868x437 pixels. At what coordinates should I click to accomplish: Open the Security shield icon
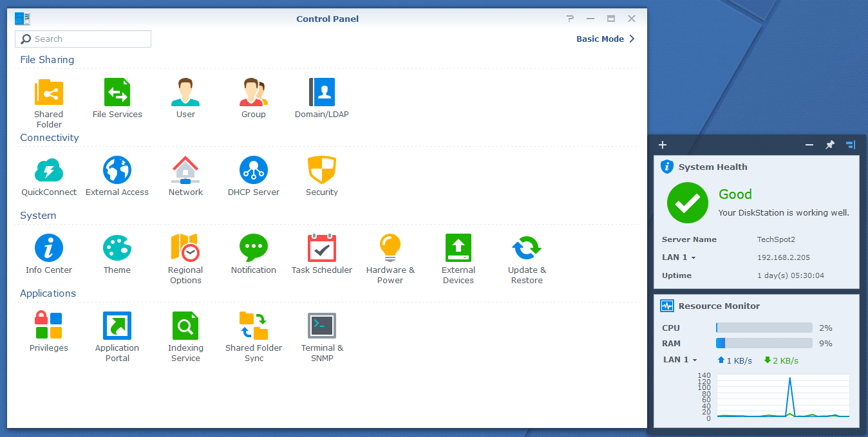tap(322, 171)
